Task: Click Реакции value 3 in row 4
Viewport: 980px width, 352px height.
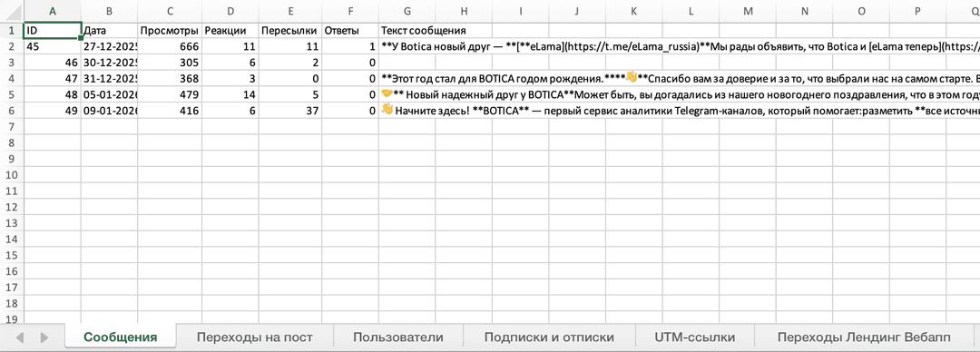Action: coord(230,78)
